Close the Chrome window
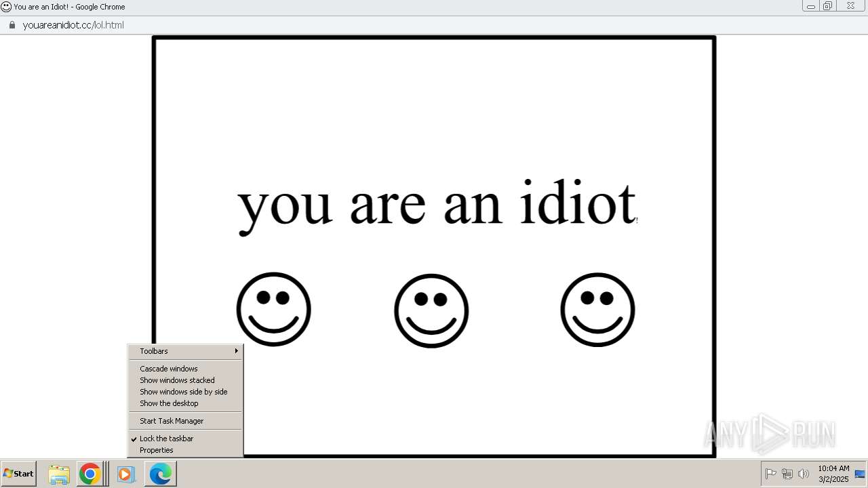 click(850, 6)
